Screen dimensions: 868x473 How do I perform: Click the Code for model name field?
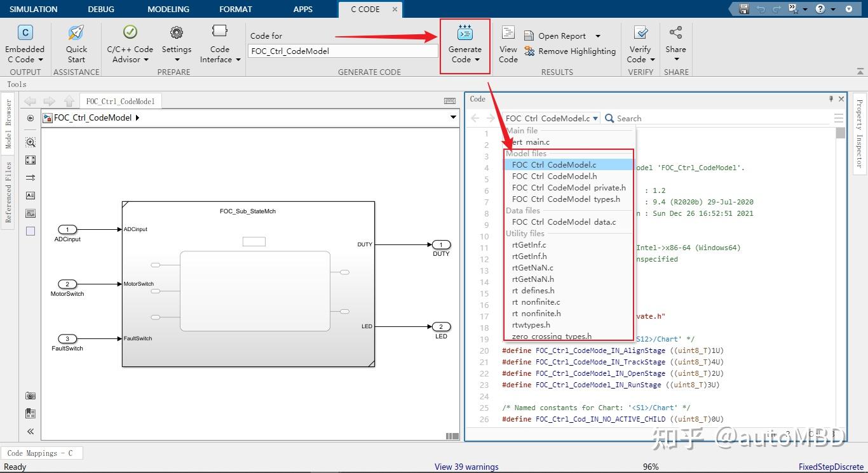(x=342, y=51)
